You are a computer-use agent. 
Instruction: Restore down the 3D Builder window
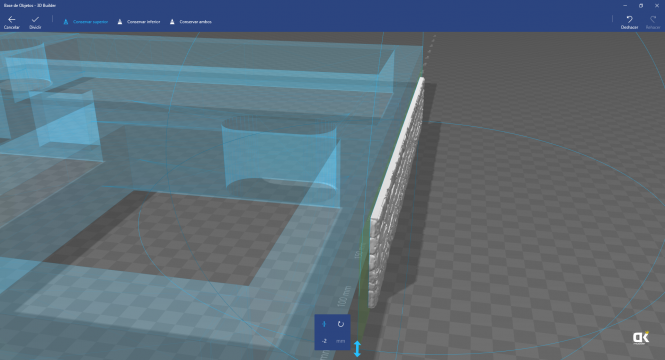point(641,6)
